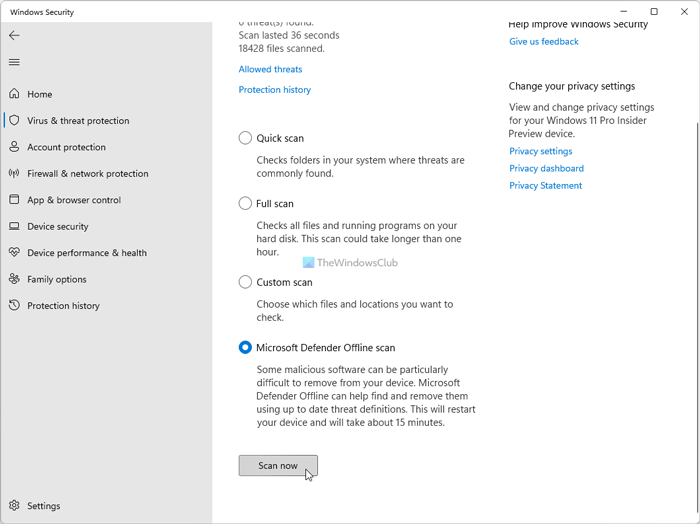This screenshot has width=700, height=524.
Task: Click the Virus & threat protection shield icon
Action: coord(14,121)
